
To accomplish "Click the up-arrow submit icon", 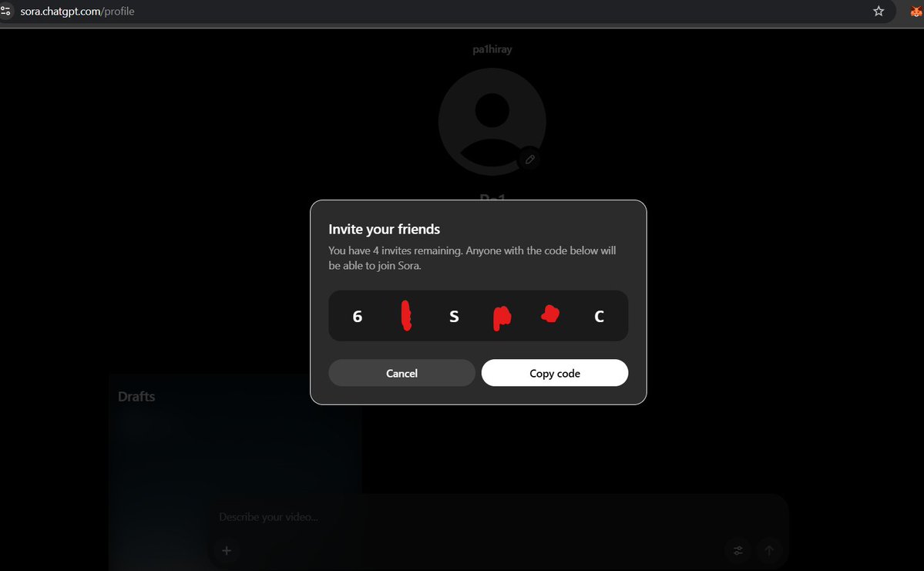I will [769, 550].
